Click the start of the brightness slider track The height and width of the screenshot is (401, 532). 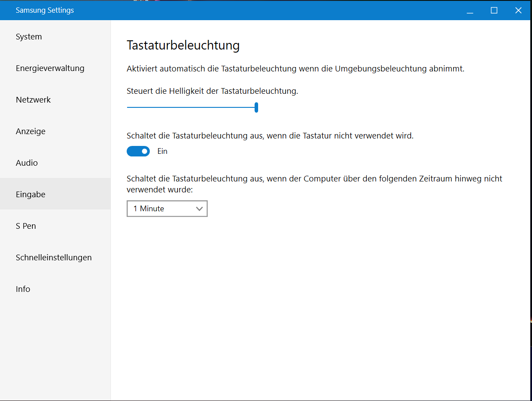(128, 107)
